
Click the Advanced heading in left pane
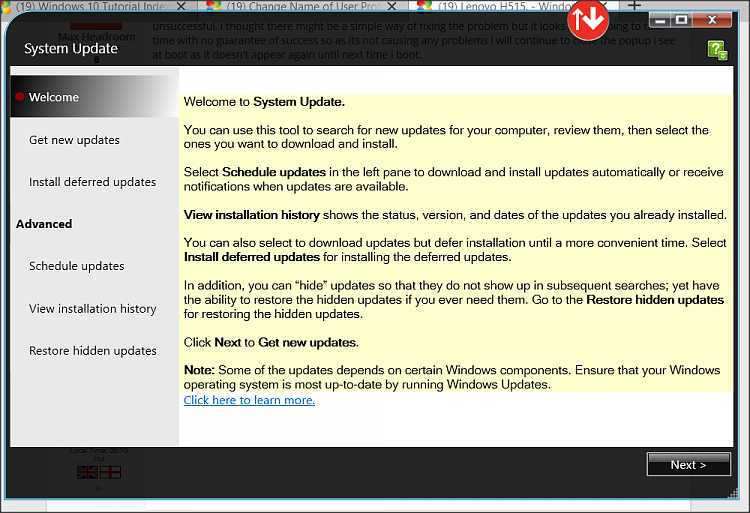[x=44, y=224]
